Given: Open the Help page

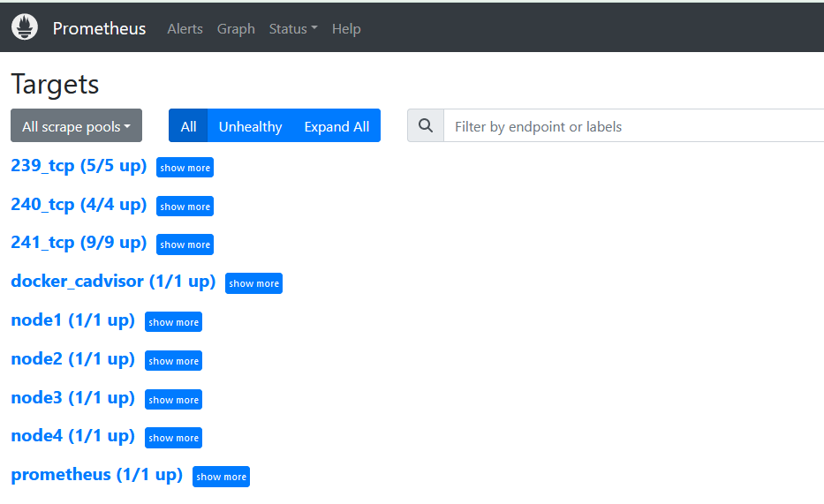Looking at the screenshot, I should click(x=346, y=29).
